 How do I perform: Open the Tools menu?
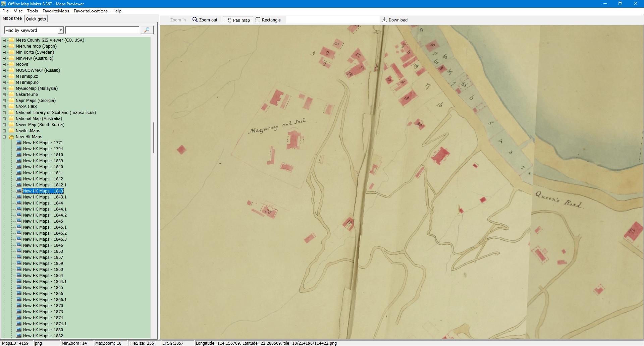click(x=32, y=11)
